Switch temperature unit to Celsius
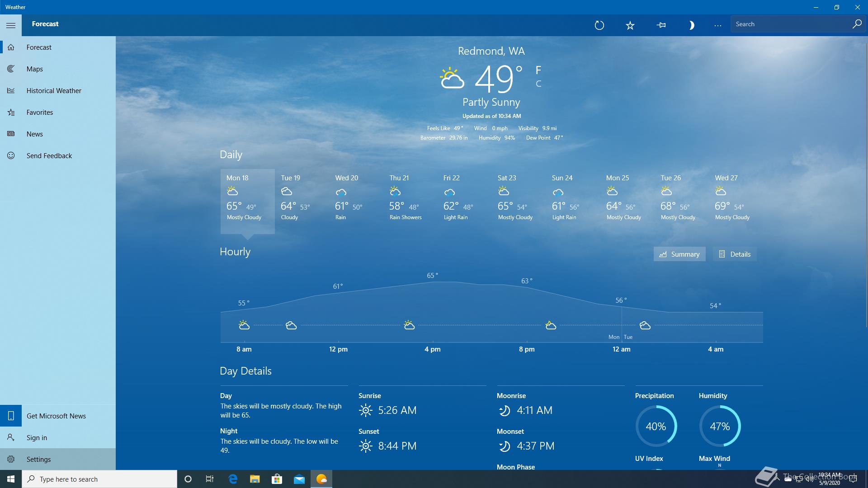 [x=538, y=84]
